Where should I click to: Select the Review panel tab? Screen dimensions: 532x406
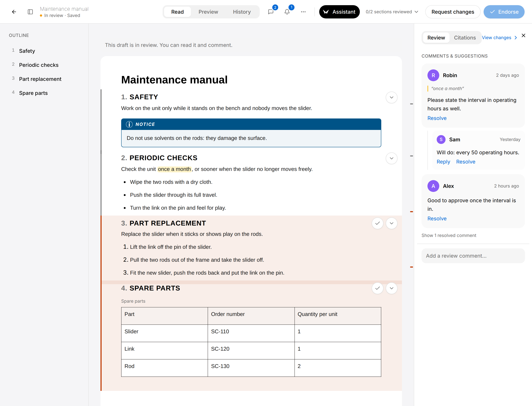(436, 38)
